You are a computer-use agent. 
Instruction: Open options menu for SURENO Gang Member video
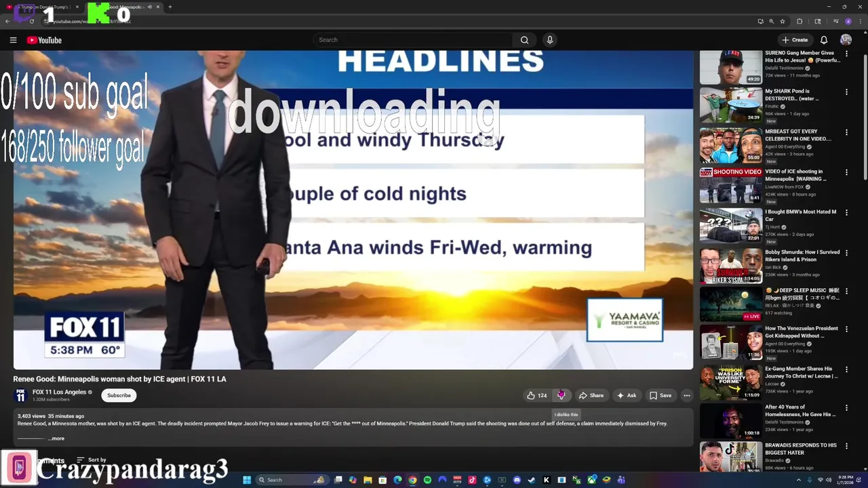tap(846, 53)
